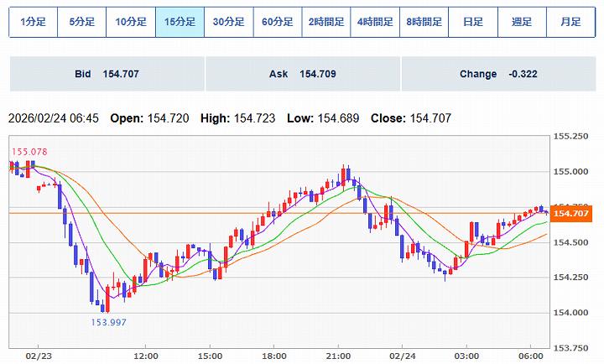The height and width of the screenshot is (364, 604).
Task: Click the highlighted 15分足 tab
Action: pos(180,23)
